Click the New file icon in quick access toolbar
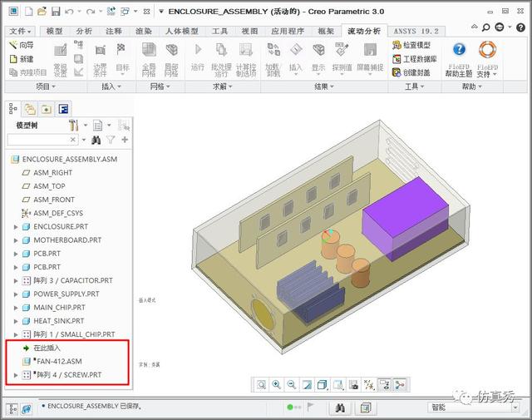Screen dimensions: 532x420 click(x=28, y=11)
